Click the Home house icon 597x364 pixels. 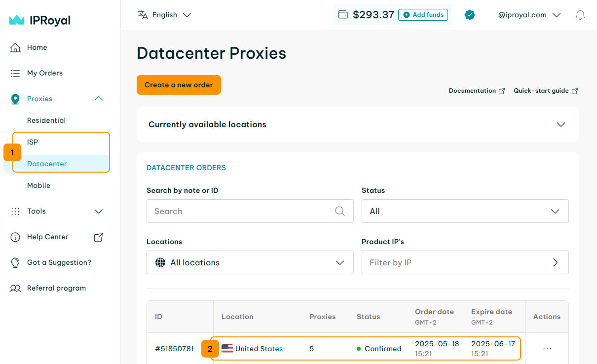16,48
